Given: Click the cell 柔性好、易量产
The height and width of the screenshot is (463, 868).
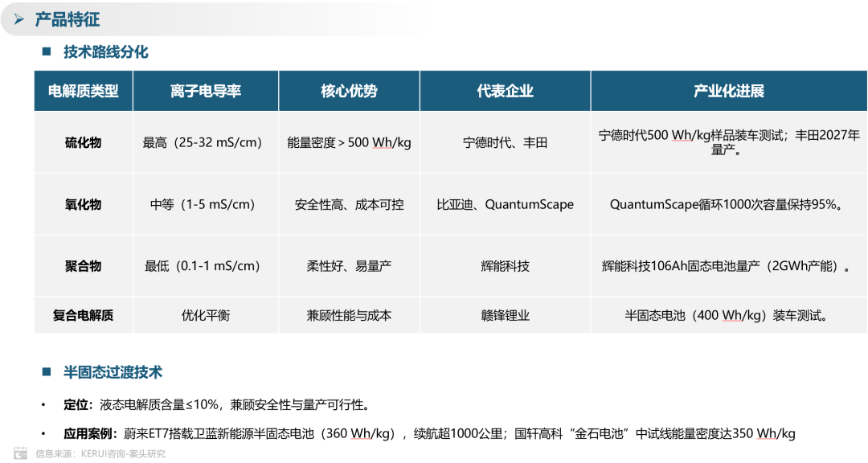Looking at the screenshot, I should pos(349,266).
